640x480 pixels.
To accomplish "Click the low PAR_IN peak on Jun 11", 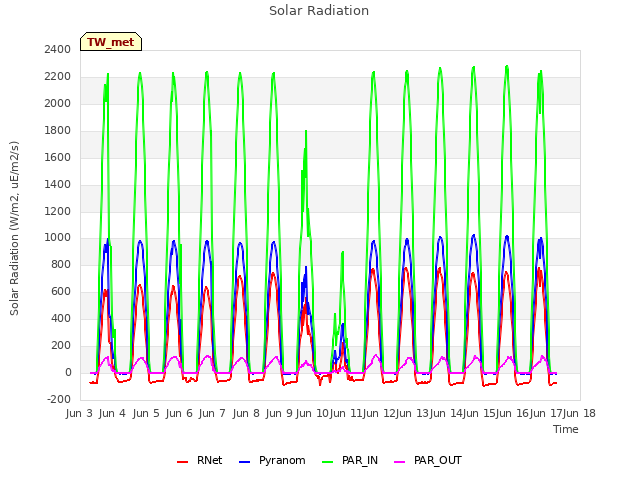I will click(342, 252).
